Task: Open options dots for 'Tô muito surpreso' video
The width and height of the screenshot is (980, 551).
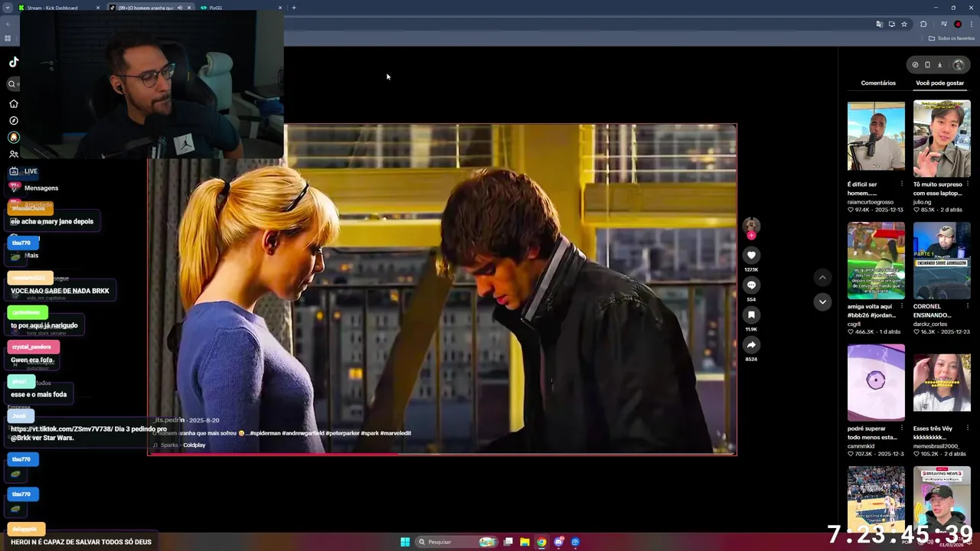Action: (967, 184)
